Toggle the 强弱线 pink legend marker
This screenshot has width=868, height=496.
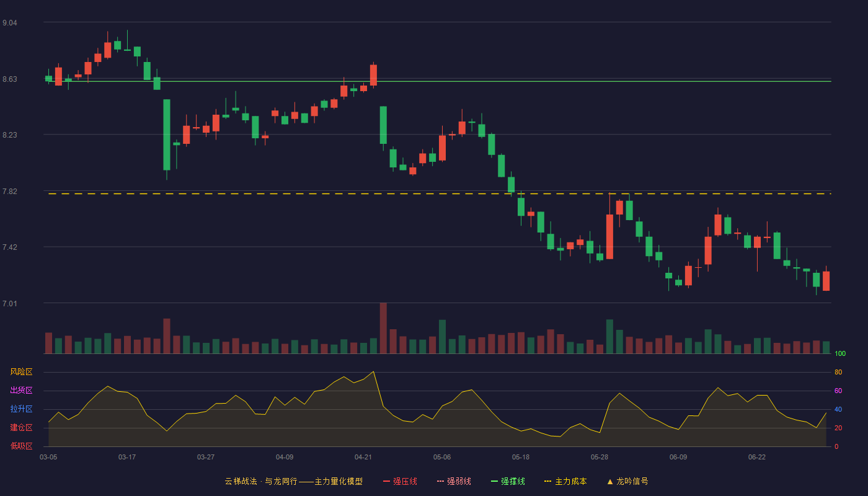tap(441, 481)
